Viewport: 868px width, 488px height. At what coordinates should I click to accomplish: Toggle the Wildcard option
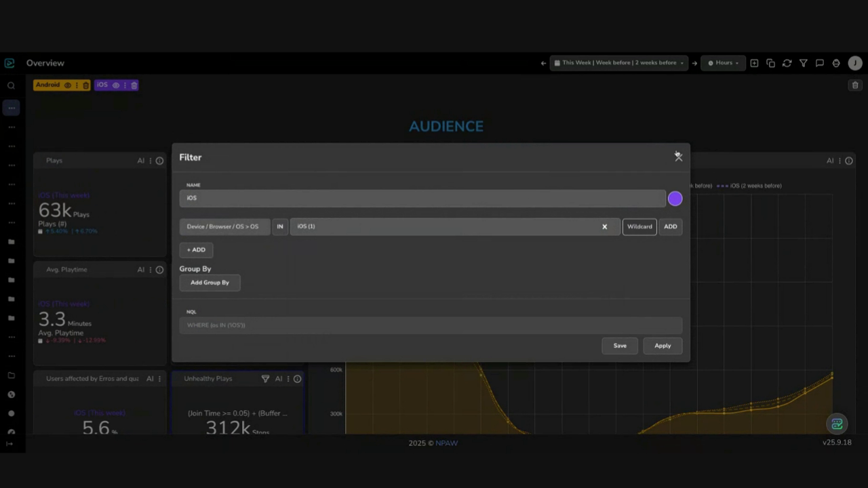639,226
